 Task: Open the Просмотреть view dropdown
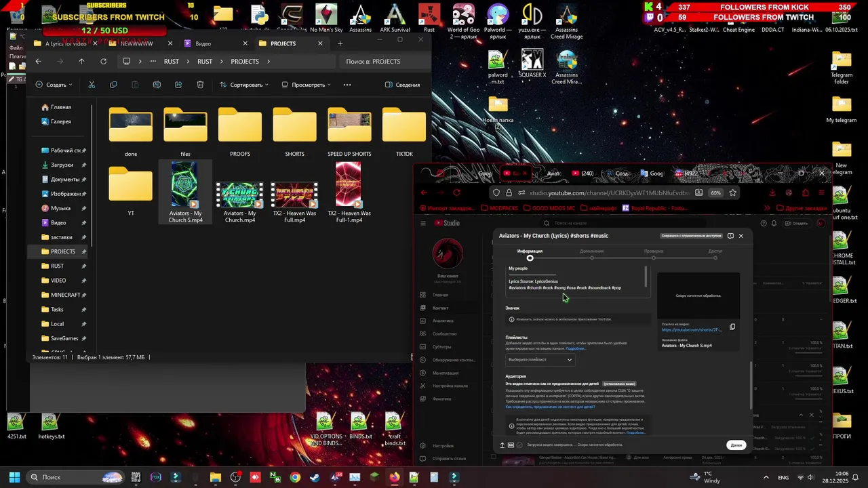click(306, 85)
